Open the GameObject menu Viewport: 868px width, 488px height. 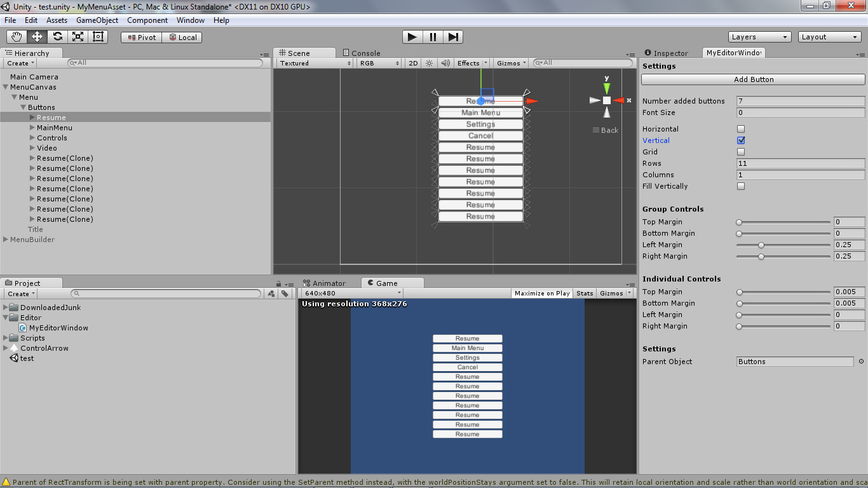[97, 20]
